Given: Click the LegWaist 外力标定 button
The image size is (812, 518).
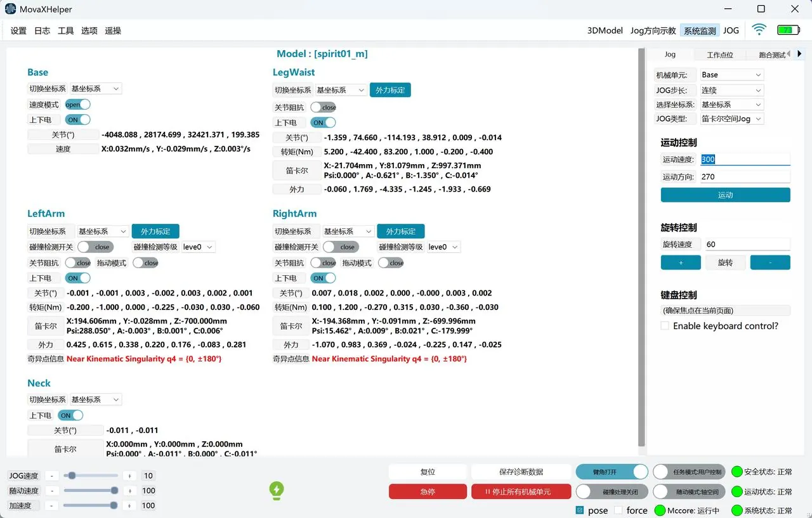Looking at the screenshot, I should point(390,90).
